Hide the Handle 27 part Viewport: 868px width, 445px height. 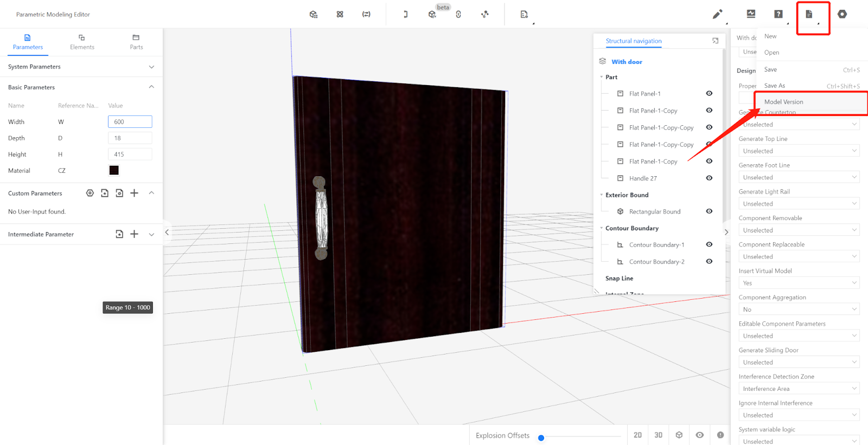pyautogui.click(x=709, y=178)
